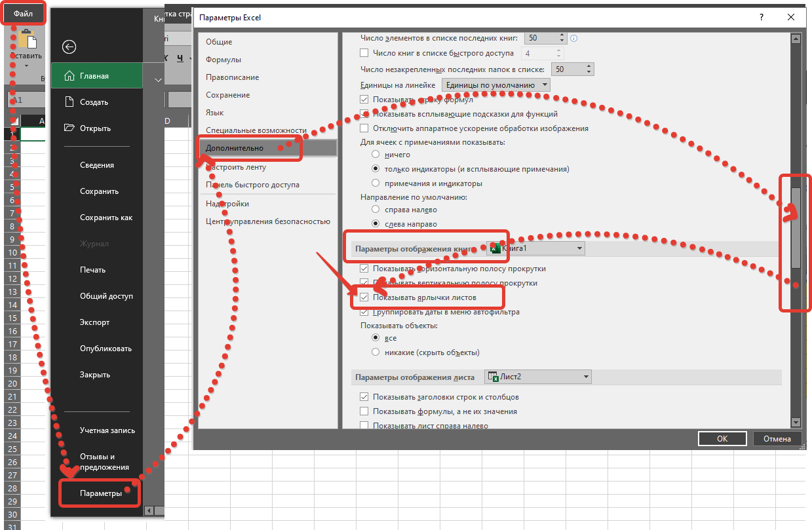The height and width of the screenshot is (530, 812).
Task: Click scroll up arrow in options pane
Action: click(x=796, y=39)
